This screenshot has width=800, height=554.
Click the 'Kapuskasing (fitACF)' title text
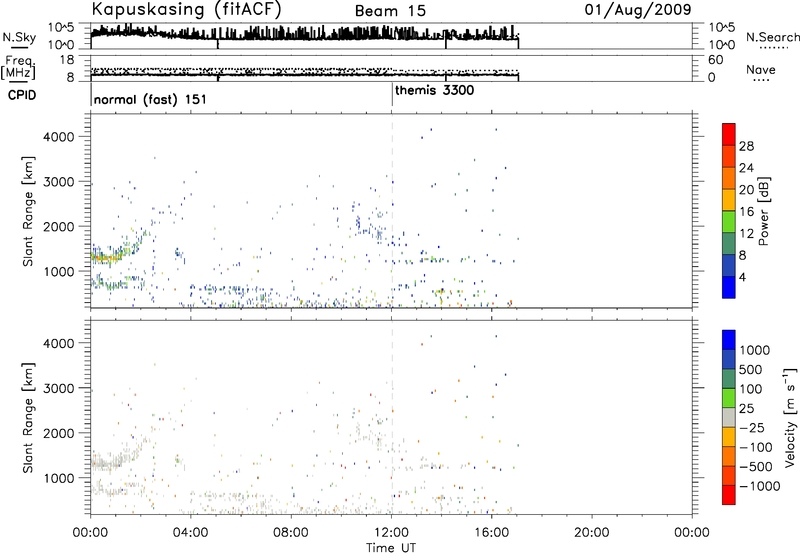(x=186, y=10)
